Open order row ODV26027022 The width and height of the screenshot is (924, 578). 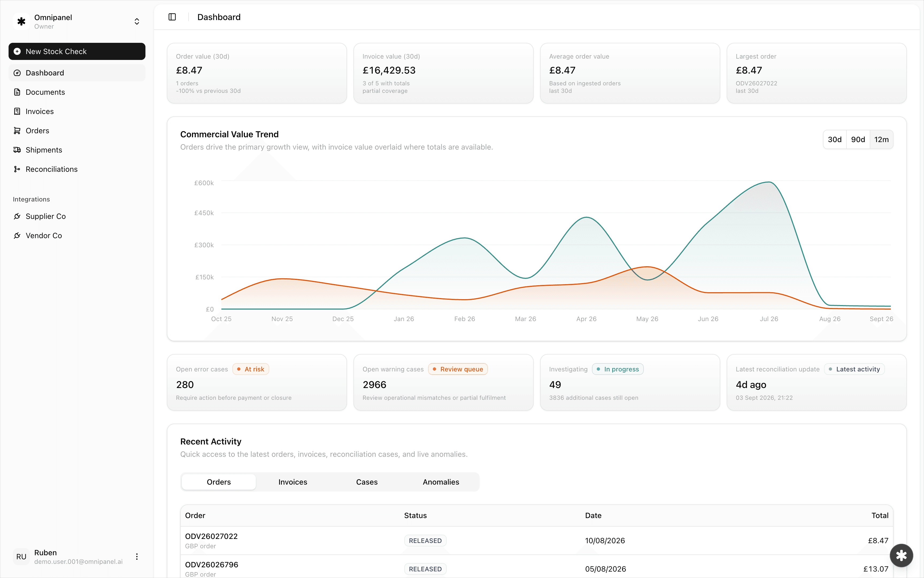click(536, 541)
